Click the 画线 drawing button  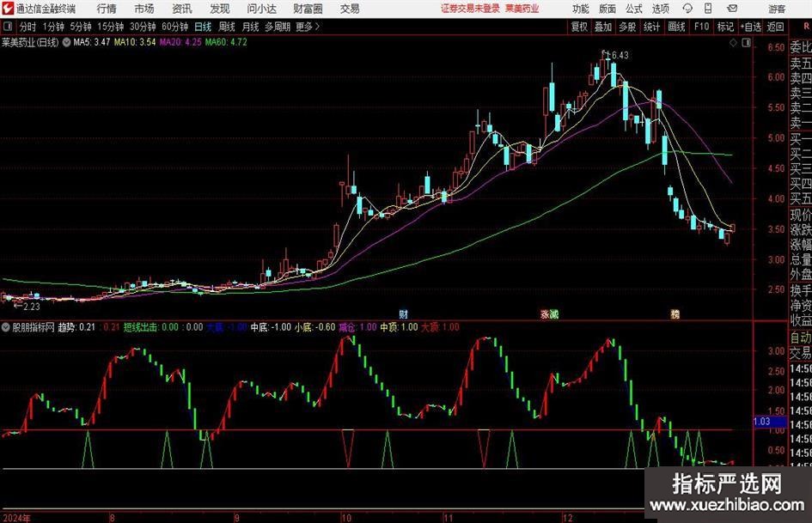(x=676, y=27)
